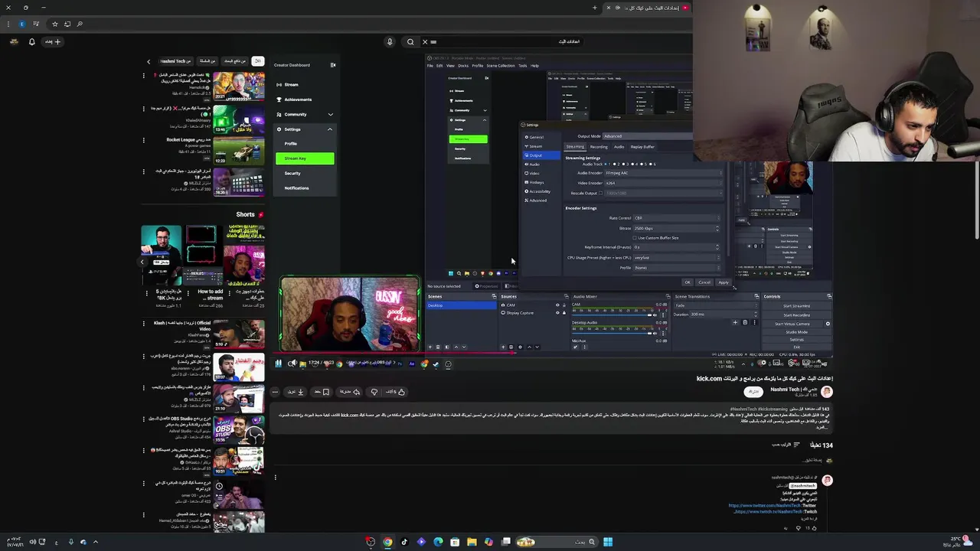
Task: Select the 'All' filter chip
Action: pyautogui.click(x=257, y=61)
